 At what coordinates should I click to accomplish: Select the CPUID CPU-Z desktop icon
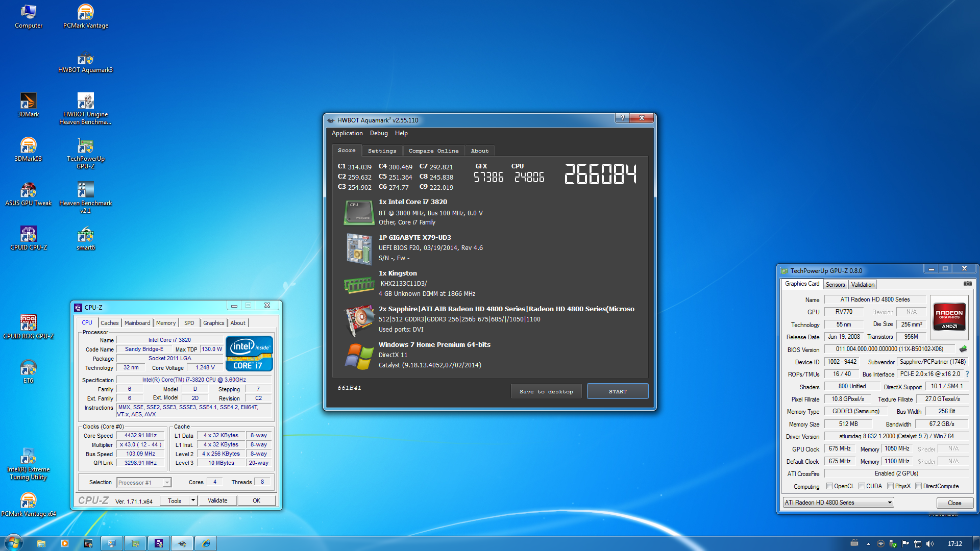coord(29,239)
